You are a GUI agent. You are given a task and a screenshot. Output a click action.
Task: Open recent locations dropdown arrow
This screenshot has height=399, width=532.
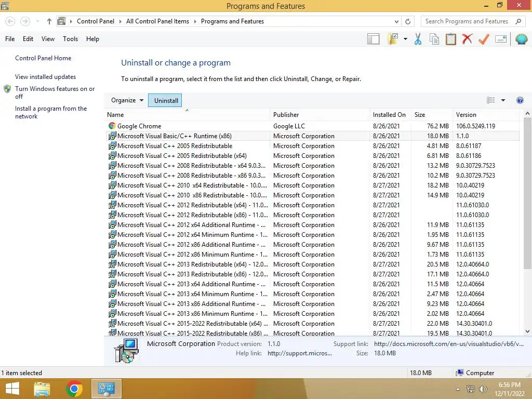coord(37,21)
